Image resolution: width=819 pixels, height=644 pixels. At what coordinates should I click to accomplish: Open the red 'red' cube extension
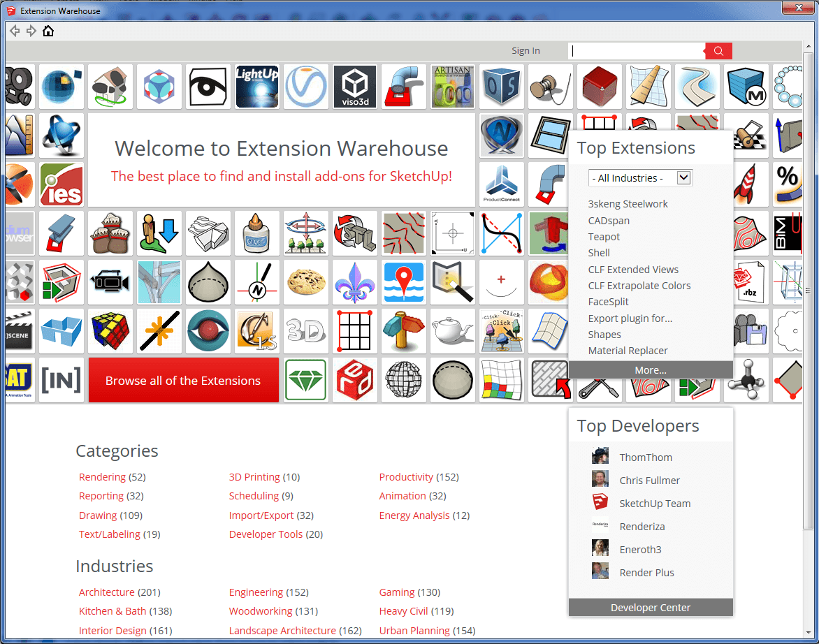[355, 380]
